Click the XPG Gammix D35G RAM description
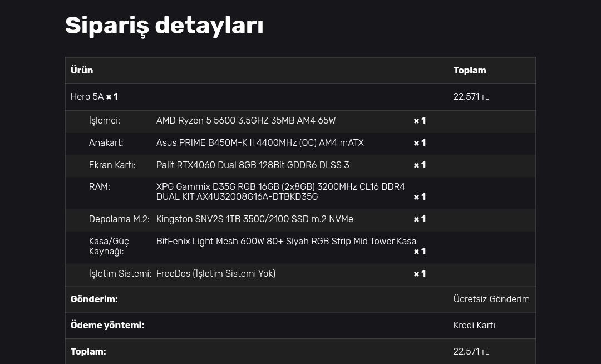 pyautogui.click(x=280, y=191)
